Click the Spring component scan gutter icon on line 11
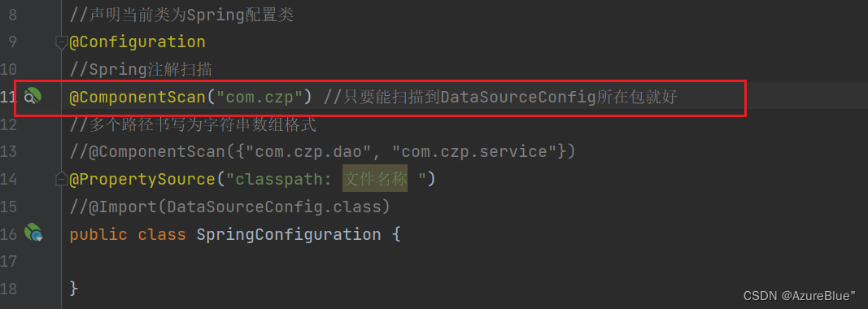This screenshot has height=309, width=868. tap(33, 97)
